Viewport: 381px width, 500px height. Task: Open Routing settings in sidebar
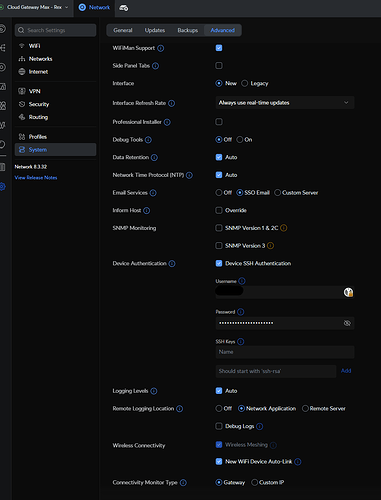pos(55,117)
